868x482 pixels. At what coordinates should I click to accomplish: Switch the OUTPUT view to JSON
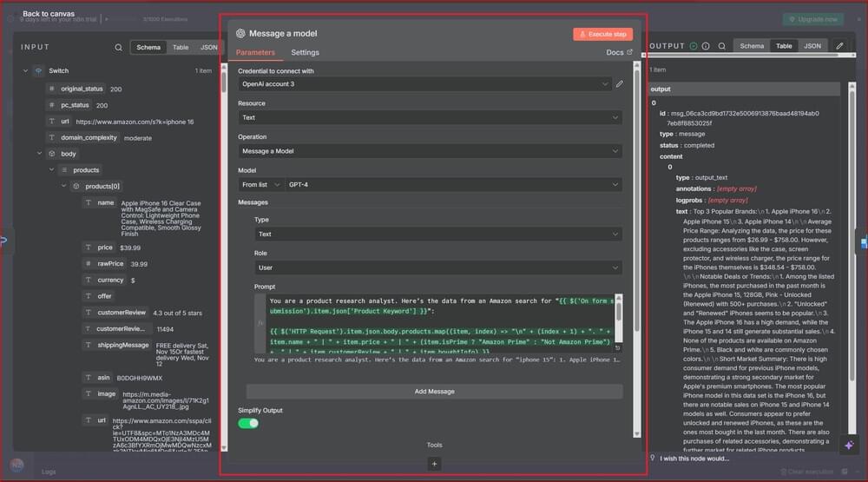(x=812, y=46)
